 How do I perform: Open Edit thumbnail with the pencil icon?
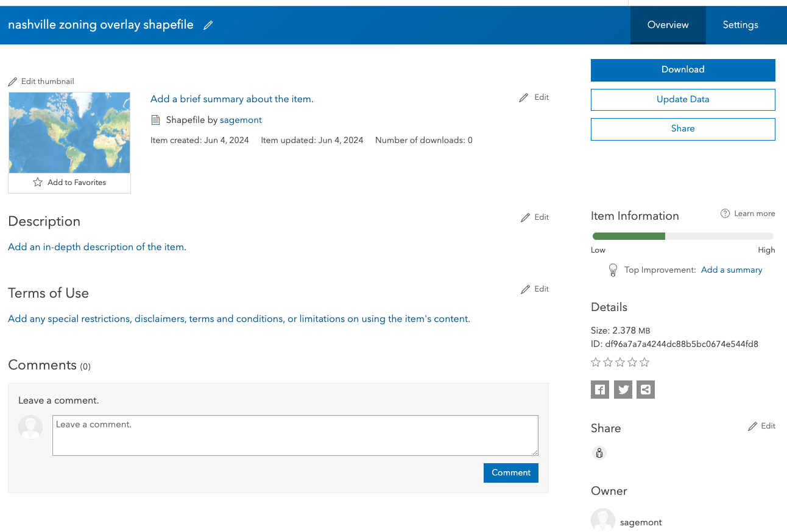(x=13, y=81)
